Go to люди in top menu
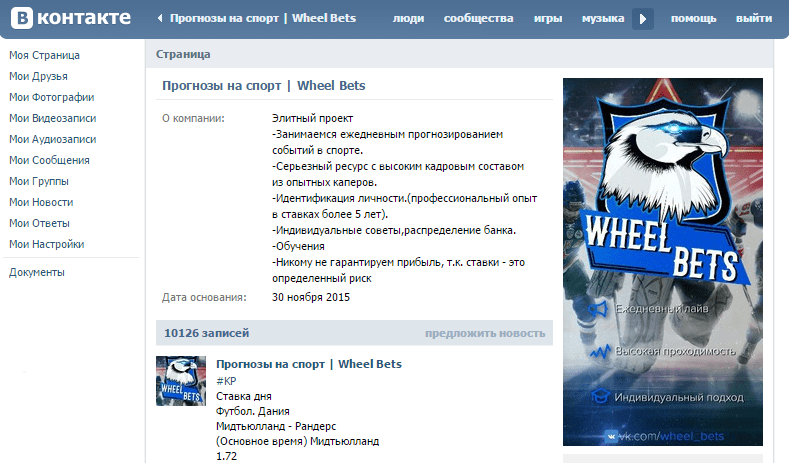 pos(408,19)
